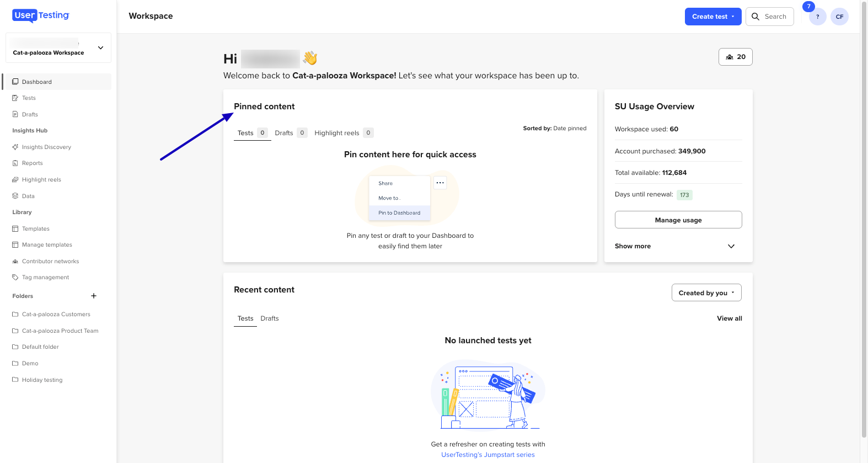Open the help question mark icon
The height and width of the screenshot is (463, 868).
(x=817, y=17)
